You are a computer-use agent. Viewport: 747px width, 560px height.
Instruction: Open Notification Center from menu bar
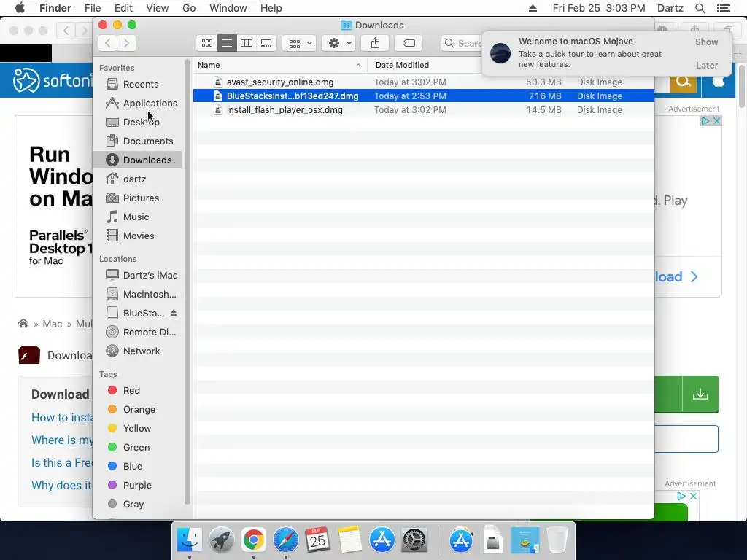723,8
